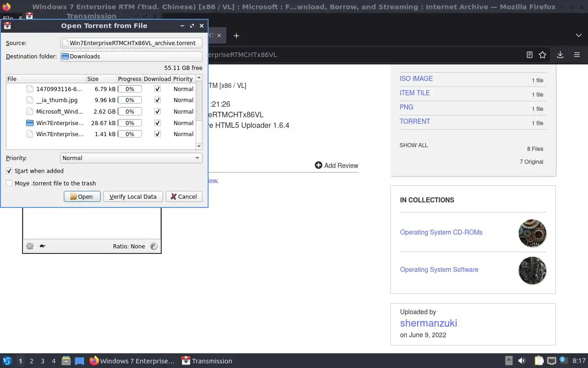Change priority of __ia_thumb.jpg row

(183, 100)
